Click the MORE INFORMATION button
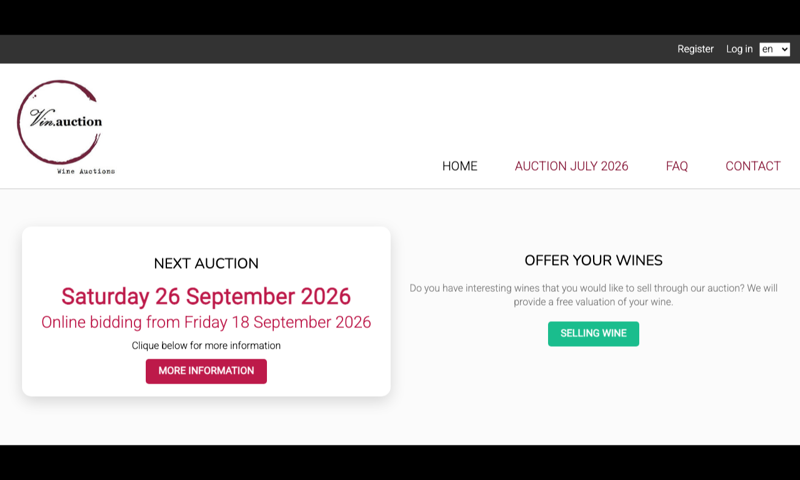The width and height of the screenshot is (800, 480). (206, 371)
